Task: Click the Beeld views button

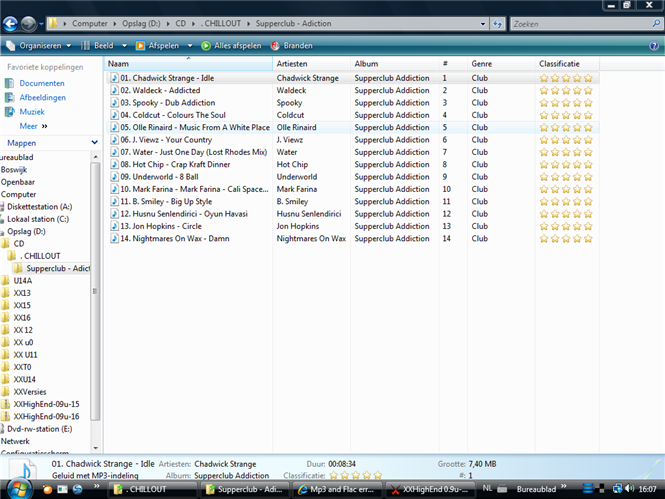Action: pos(97,46)
